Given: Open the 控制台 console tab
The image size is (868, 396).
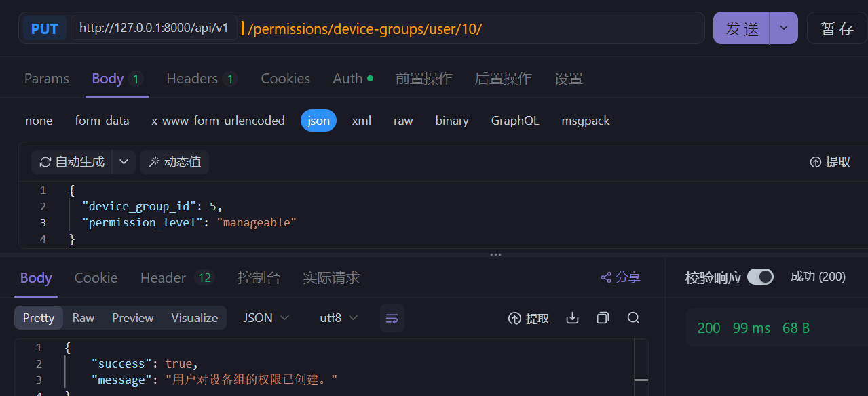Looking at the screenshot, I should coord(259,278).
